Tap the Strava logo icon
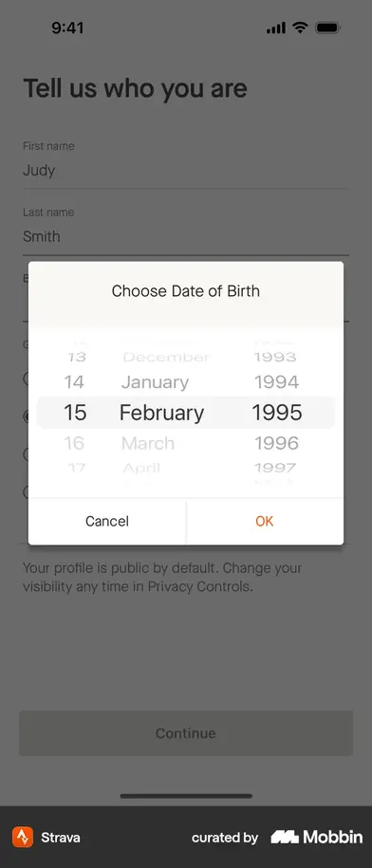 (x=23, y=837)
